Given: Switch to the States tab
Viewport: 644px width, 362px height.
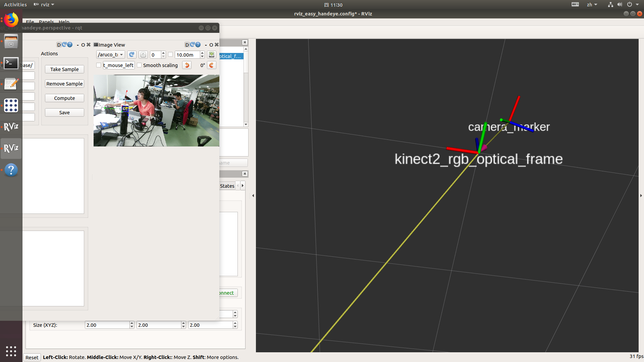Looking at the screenshot, I should [227, 186].
